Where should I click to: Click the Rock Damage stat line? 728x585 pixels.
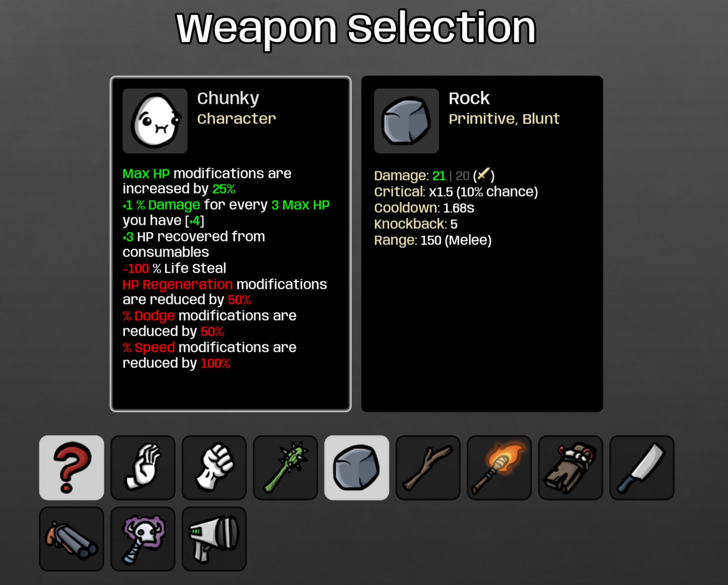tap(434, 175)
